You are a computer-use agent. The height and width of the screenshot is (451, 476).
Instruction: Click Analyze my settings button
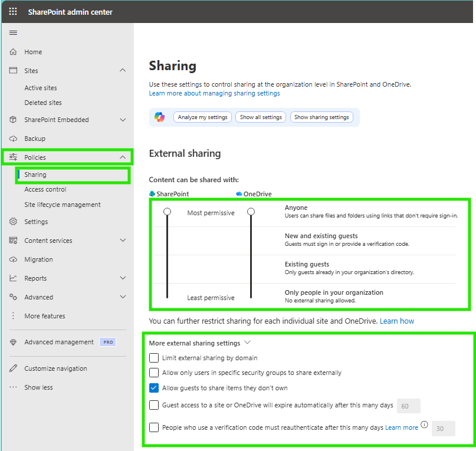[202, 117]
